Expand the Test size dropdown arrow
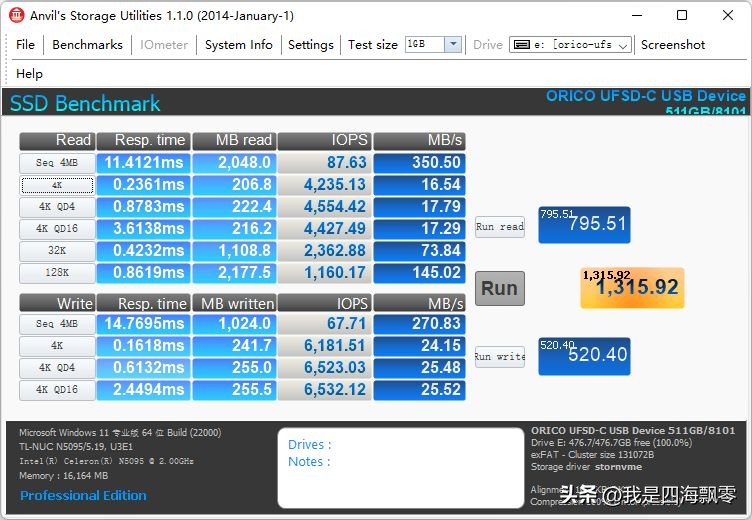The height and width of the screenshot is (520, 752). [x=453, y=45]
